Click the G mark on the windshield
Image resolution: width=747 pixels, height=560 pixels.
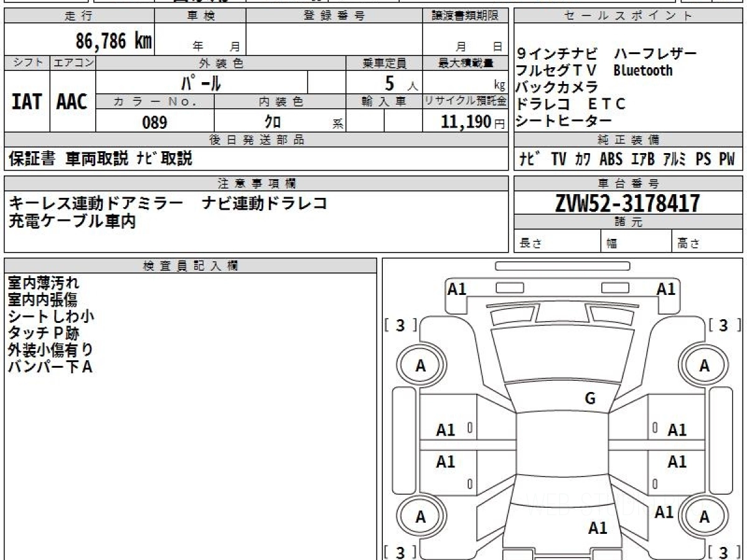[590, 399]
